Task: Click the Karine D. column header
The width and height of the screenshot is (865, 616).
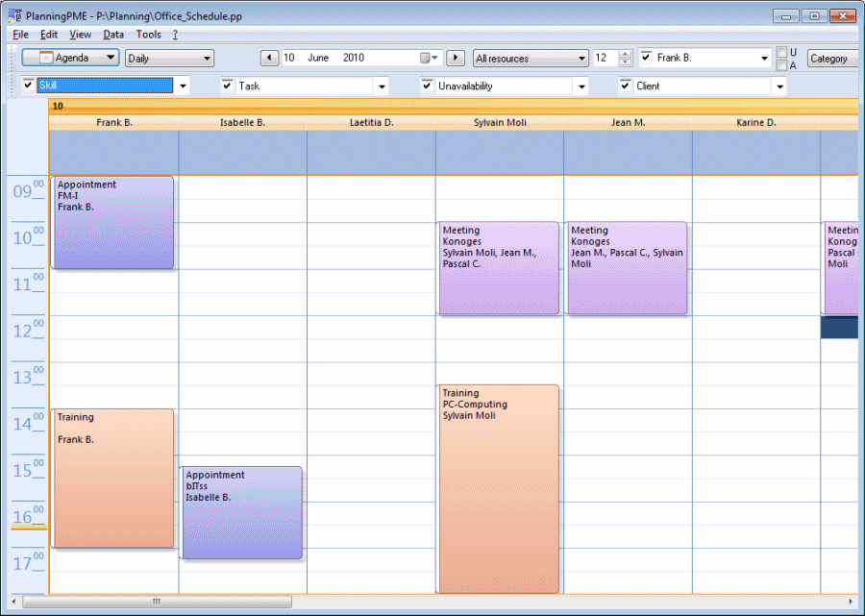Action: click(756, 122)
